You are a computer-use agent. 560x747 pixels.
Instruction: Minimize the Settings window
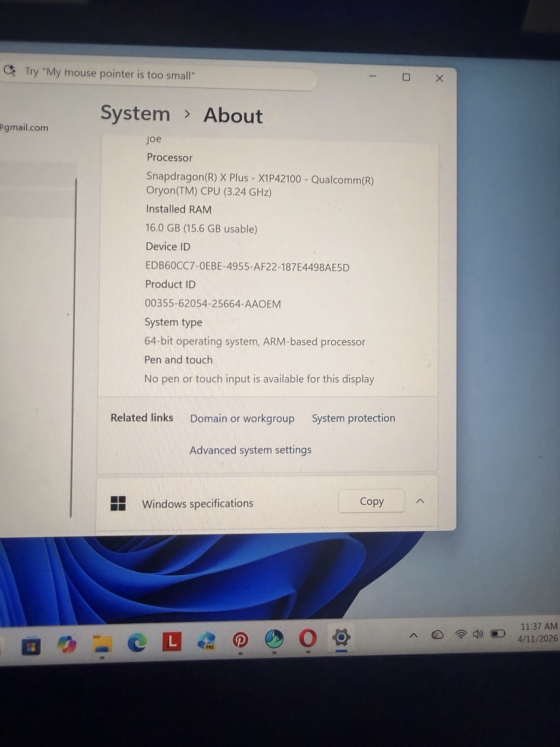pos(372,76)
